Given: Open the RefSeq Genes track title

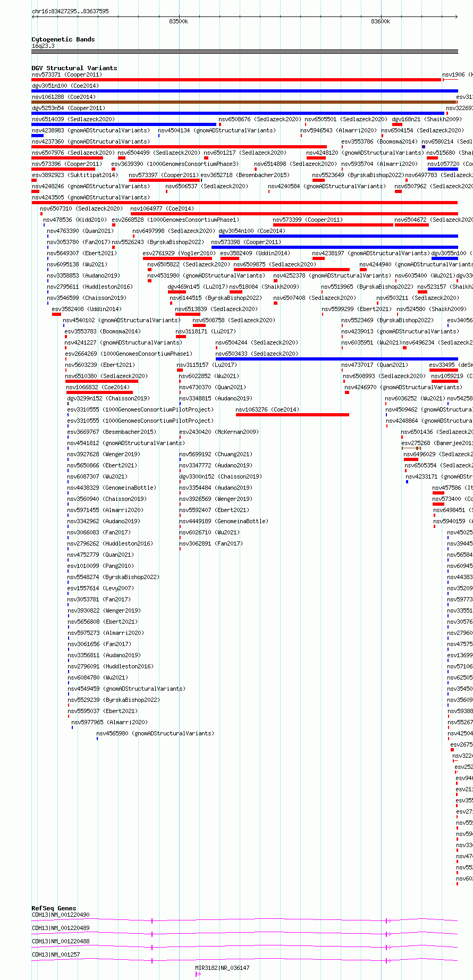Looking at the screenshot, I should pos(54,908).
